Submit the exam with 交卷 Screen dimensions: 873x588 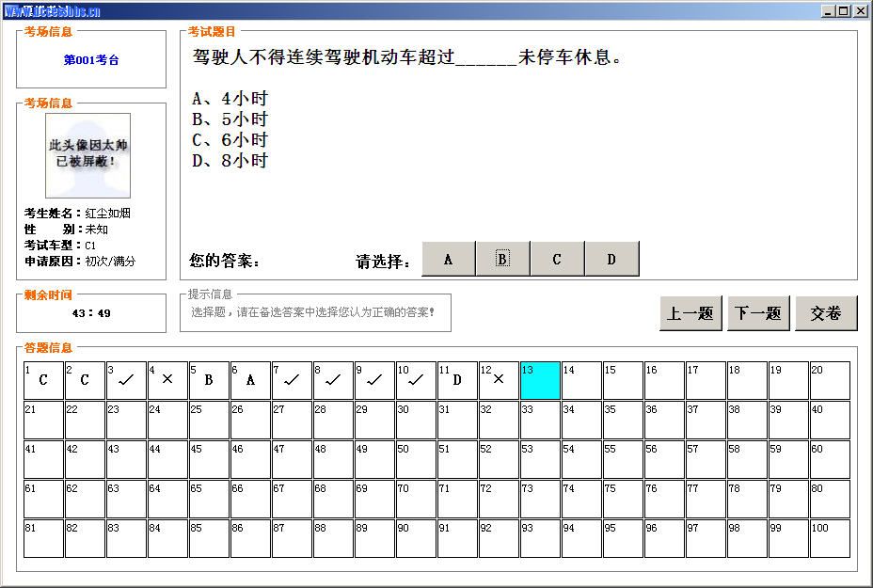pyautogui.click(x=826, y=313)
